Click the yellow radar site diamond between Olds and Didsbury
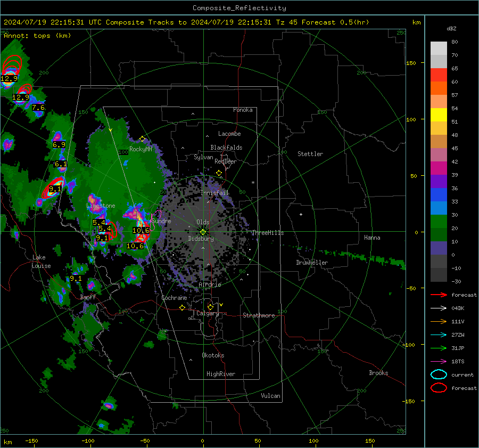Screen dimensions: 479x448 click(x=203, y=232)
